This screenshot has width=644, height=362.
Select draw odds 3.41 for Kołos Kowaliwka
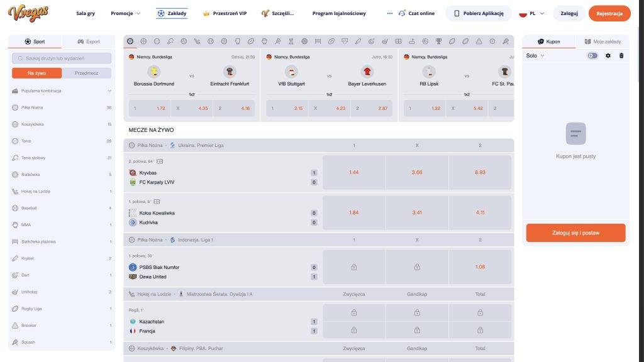coord(417,212)
